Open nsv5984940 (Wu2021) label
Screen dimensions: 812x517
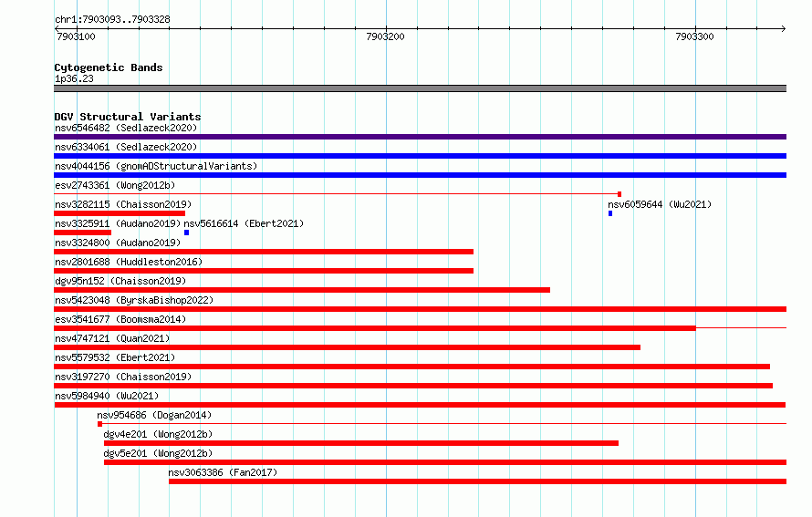tap(107, 396)
